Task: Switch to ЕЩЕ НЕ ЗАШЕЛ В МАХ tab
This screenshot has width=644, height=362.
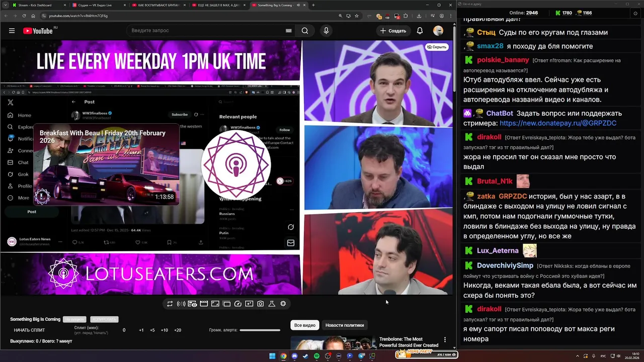Action: pos(218,5)
